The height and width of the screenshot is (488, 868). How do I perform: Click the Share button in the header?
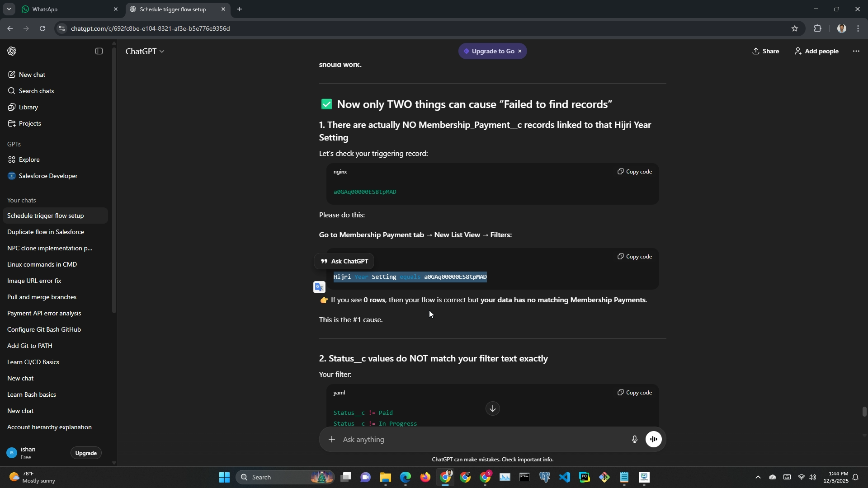click(x=765, y=52)
